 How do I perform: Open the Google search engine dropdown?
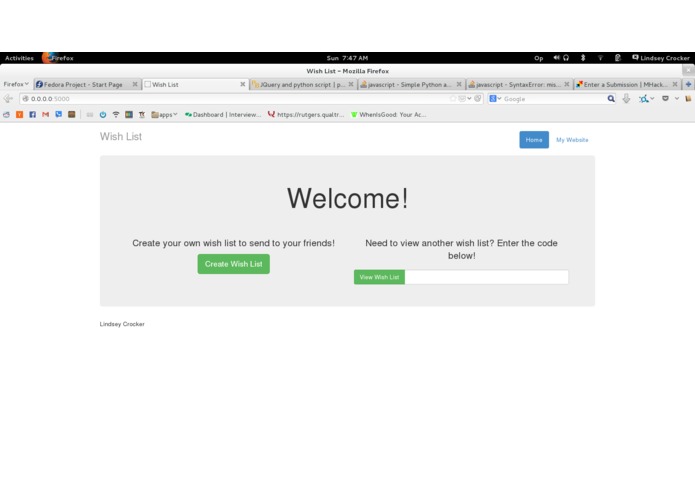point(495,99)
